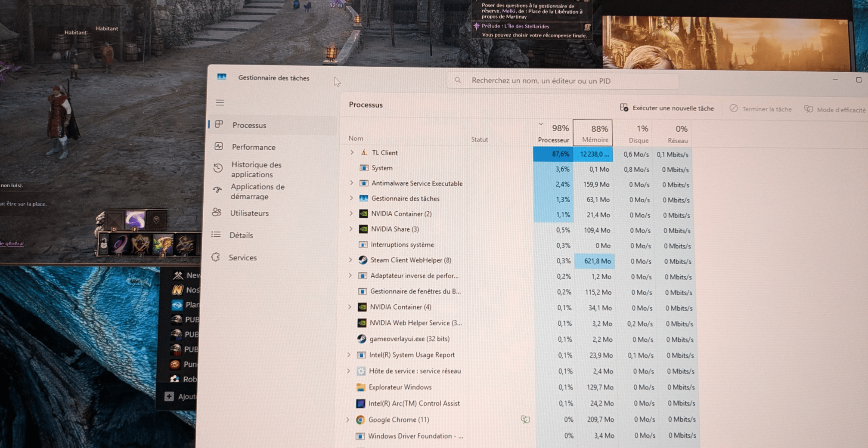
Task: Click the NVIDIA Web Helper Service icon
Action: pyautogui.click(x=362, y=323)
